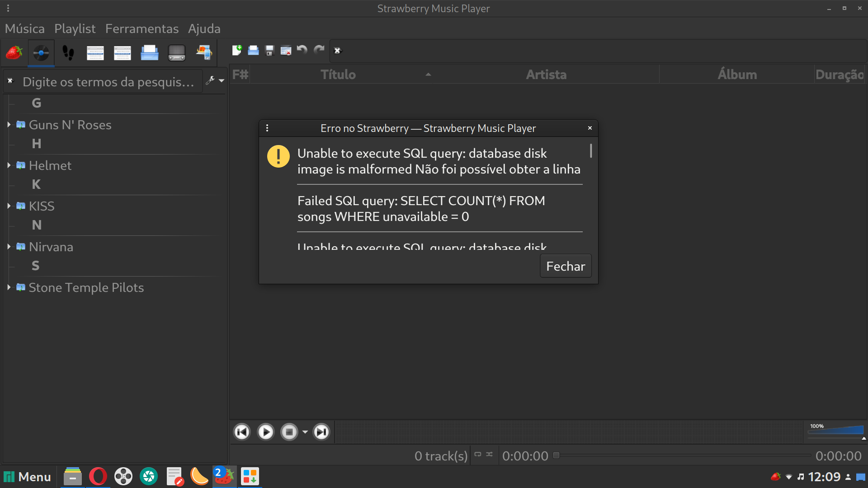Skip to the previous track
Screen dimensions: 868x488
(x=242, y=432)
